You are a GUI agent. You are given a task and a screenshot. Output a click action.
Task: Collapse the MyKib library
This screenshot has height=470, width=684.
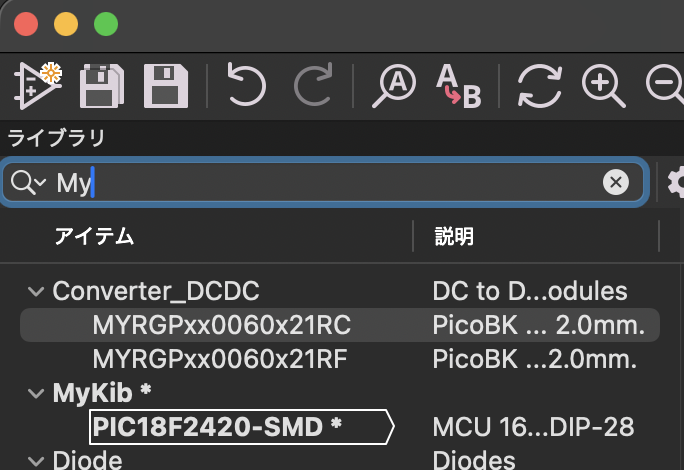[x=36, y=394]
